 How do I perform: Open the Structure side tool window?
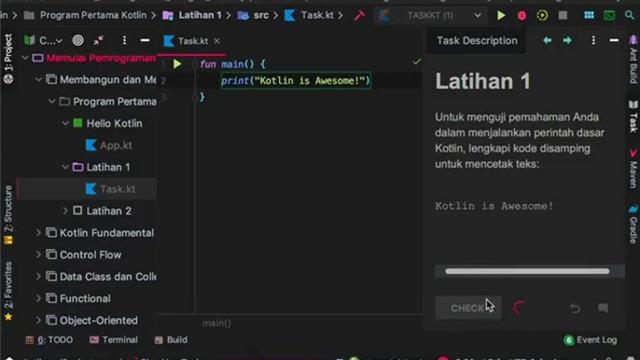coord(8,215)
